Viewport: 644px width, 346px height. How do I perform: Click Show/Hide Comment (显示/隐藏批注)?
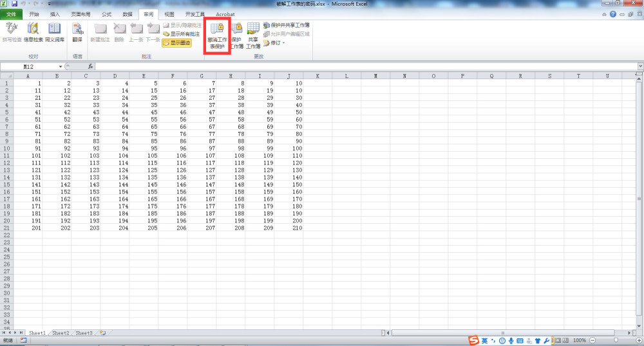182,25
